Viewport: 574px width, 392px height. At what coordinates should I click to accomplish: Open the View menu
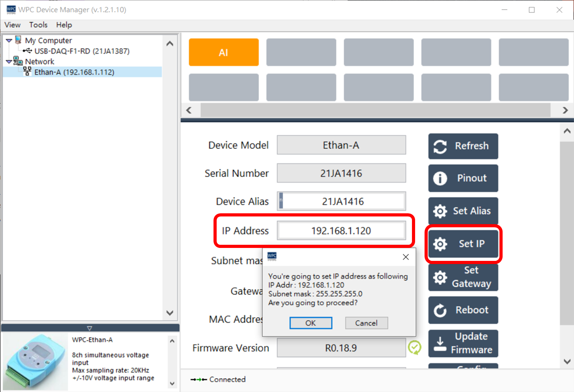tap(12, 25)
